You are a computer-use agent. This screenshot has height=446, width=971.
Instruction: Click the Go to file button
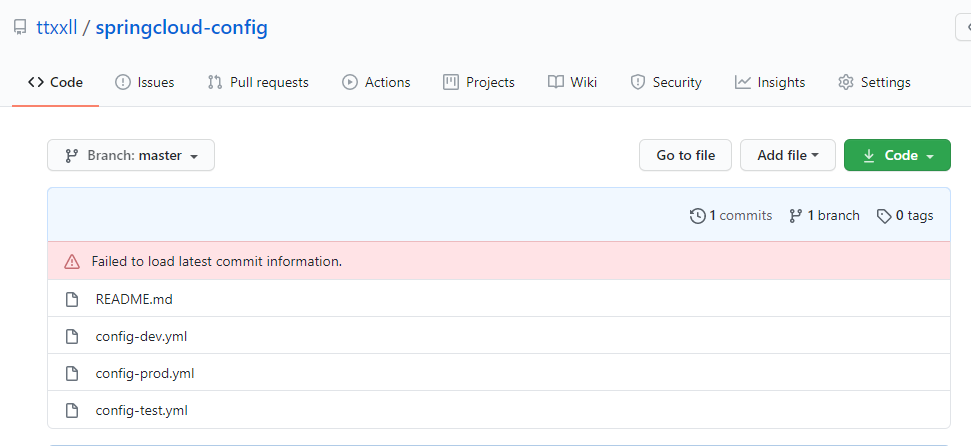click(686, 155)
